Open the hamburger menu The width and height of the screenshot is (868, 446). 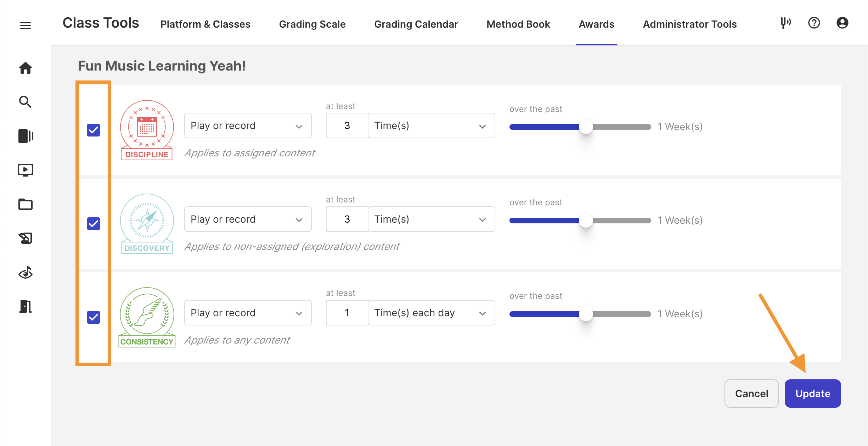click(x=26, y=26)
